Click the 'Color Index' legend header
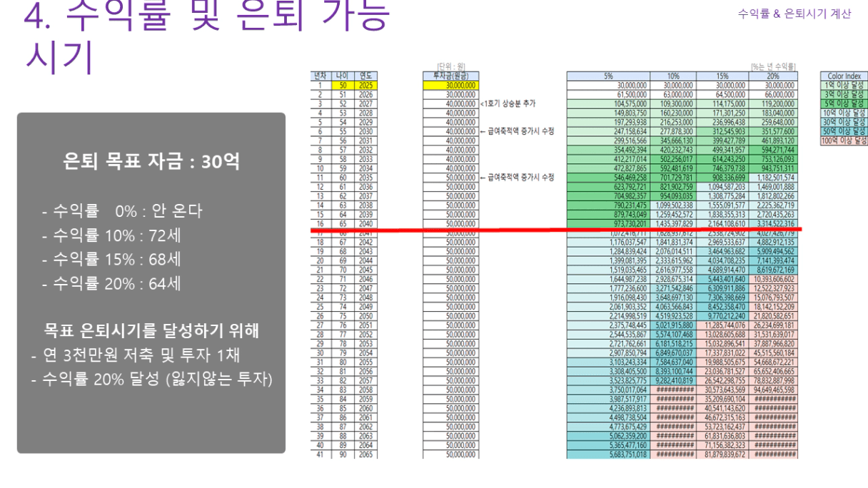 click(x=845, y=76)
